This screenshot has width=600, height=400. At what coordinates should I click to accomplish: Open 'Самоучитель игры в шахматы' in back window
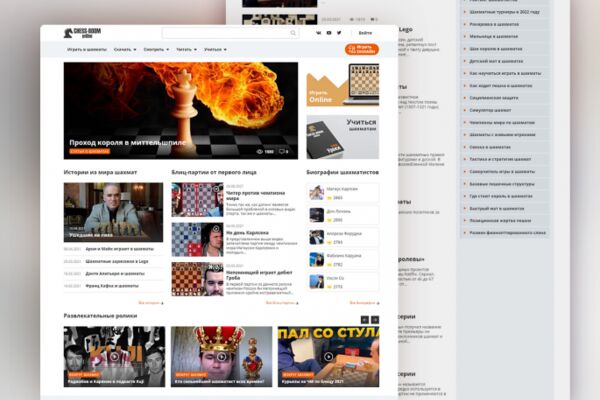click(x=502, y=171)
